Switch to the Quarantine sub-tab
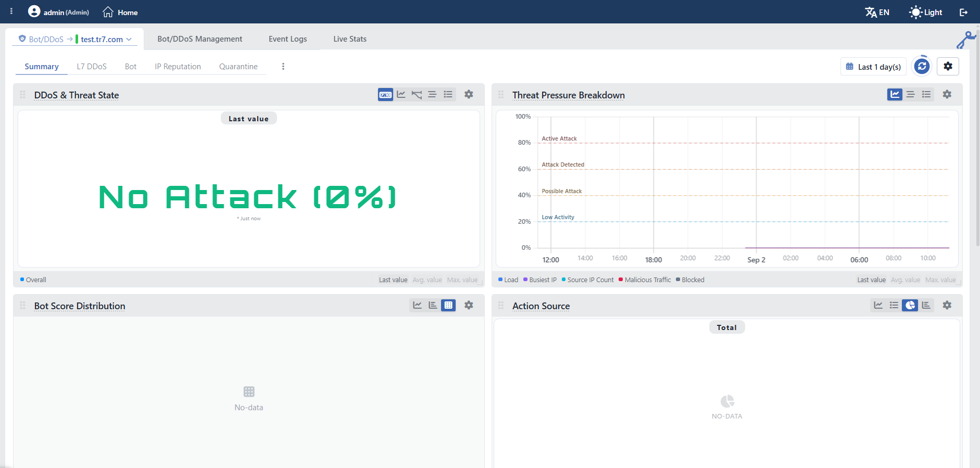 point(238,67)
